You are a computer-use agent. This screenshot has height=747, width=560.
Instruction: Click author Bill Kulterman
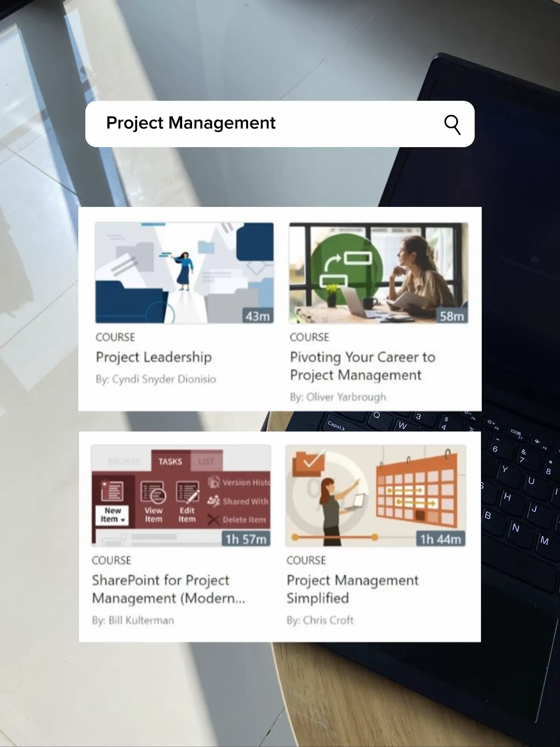(133, 620)
